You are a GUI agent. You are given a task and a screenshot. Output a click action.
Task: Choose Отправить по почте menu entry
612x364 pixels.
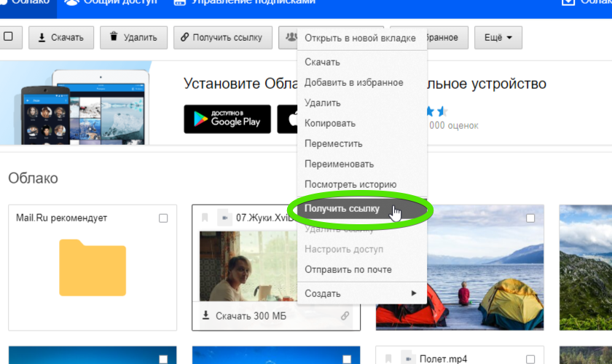tap(348, 269)
